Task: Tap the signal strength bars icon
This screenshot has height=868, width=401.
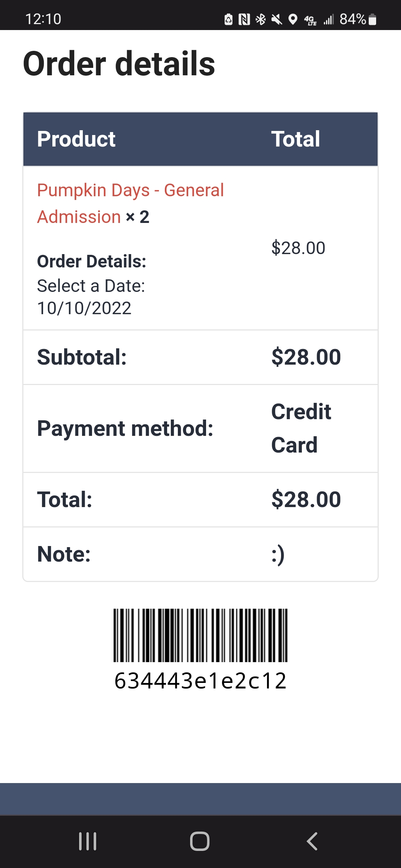Action: [329, 19]
